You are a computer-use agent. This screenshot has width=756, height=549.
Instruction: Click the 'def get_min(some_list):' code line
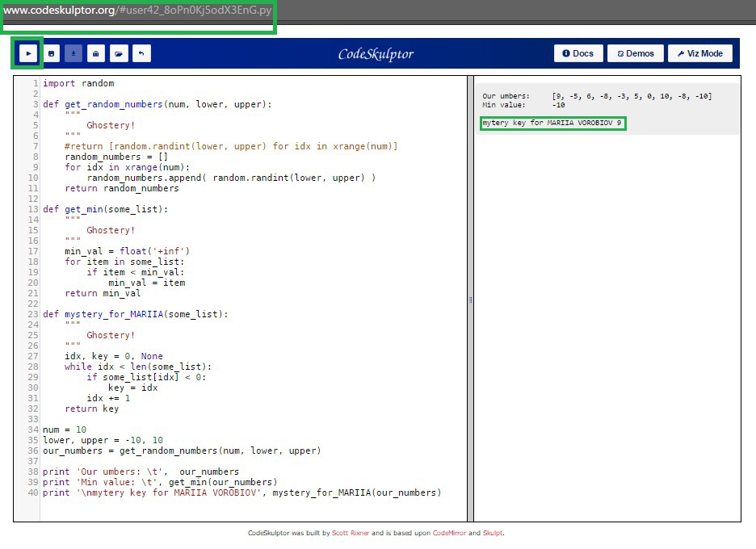[105, 209]
